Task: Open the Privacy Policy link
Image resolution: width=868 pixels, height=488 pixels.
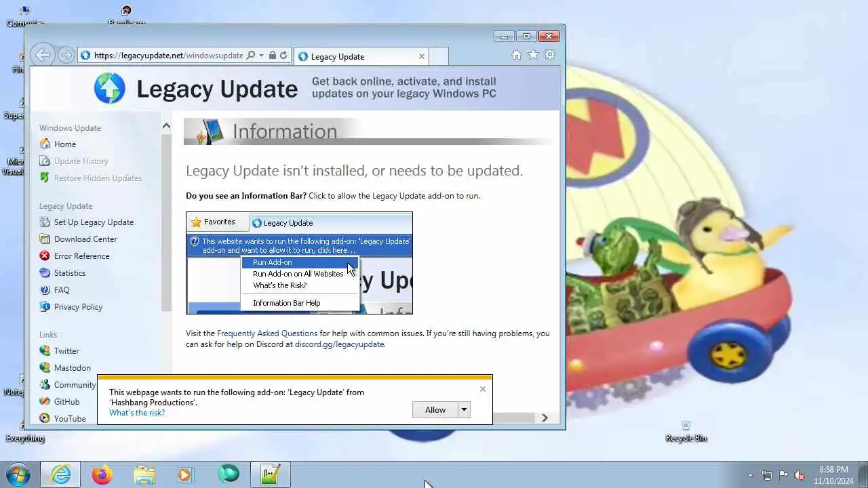Action: tap(78, 307)
